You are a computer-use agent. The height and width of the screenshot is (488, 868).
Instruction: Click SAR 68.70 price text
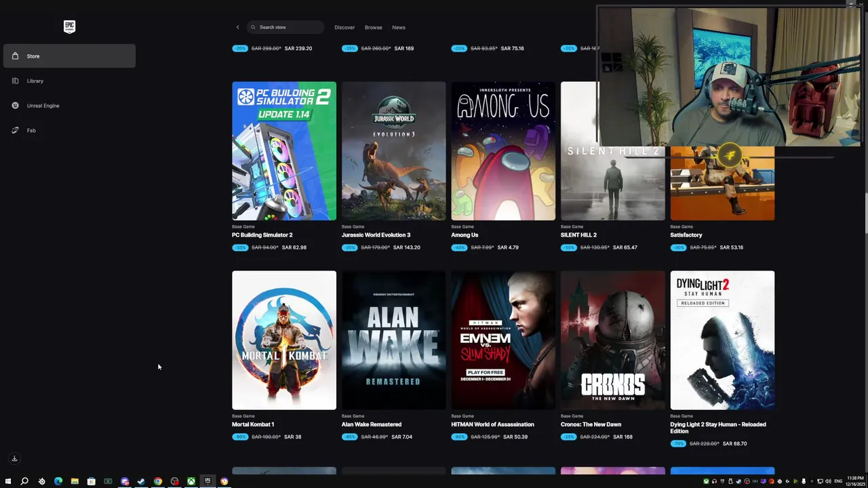point(735,444)
